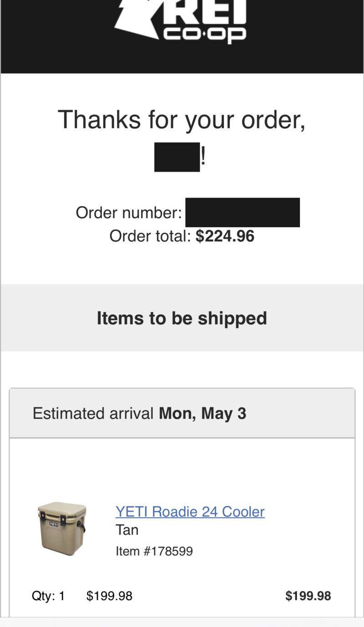This screenshot has height=627, width=364.
Task: Click the redacted order number box
Action: [x=243, y=212]
